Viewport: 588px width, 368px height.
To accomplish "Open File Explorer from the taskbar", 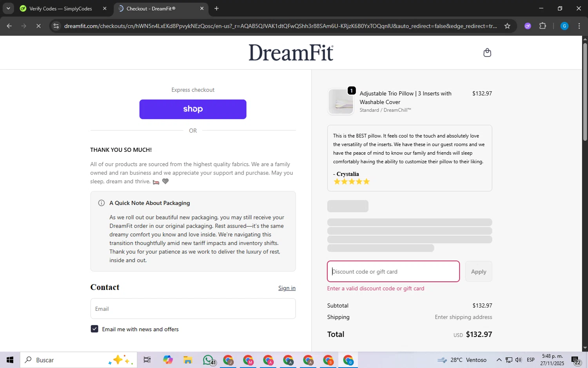I will point(188,360).
